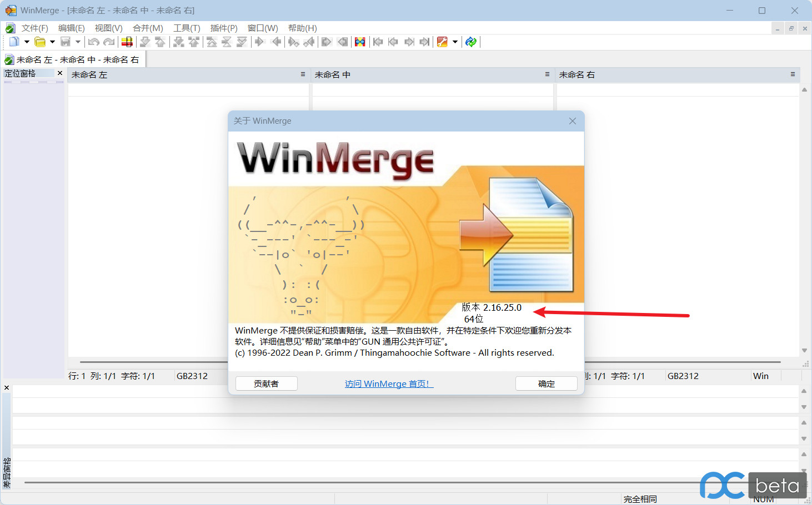Jump to First Difference icon
This screenshot has height=505, width=812.
point(212,42)
